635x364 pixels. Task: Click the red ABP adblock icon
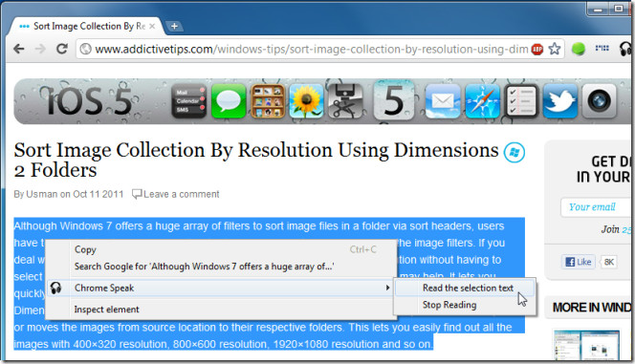point(537,50)
